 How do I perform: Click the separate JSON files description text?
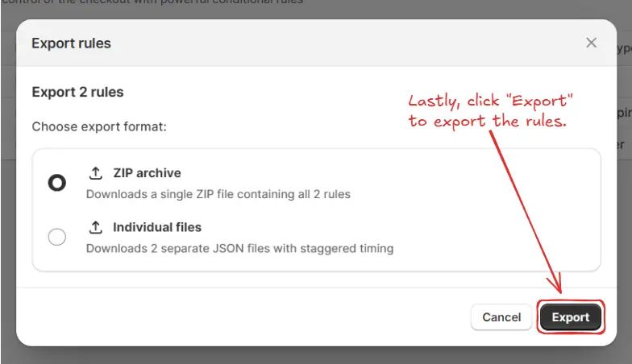click(239, 248)
